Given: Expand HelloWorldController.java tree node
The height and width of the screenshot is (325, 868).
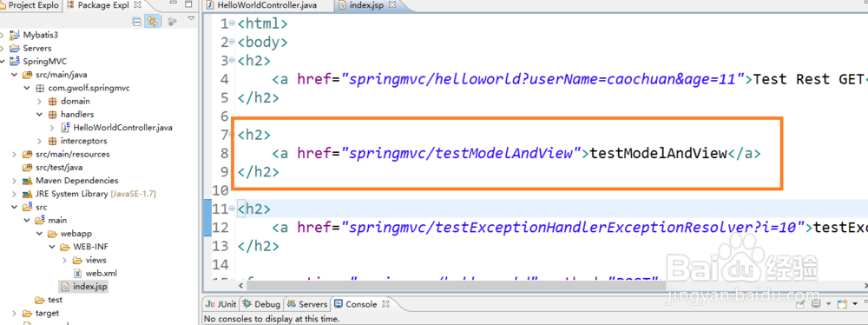Looking at the screenshot, I should tap(52, 128).
